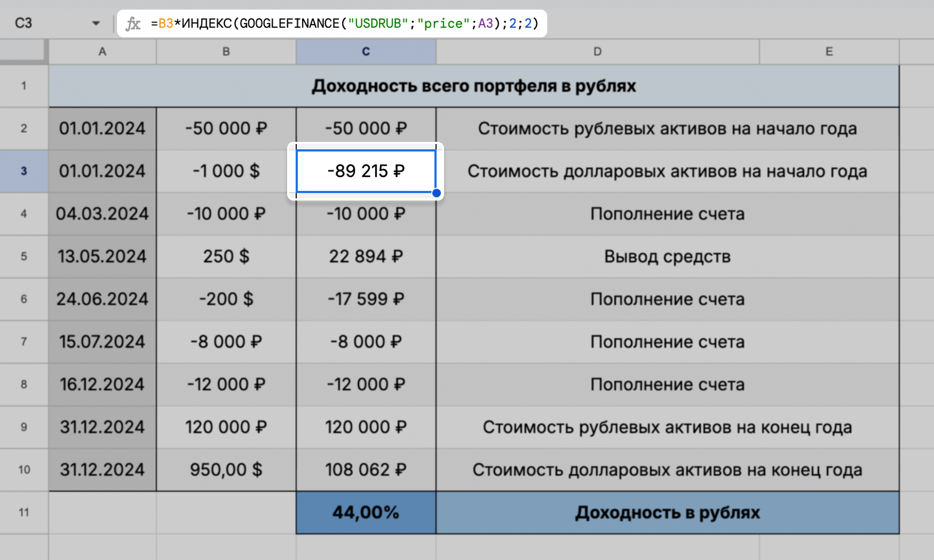This screenshot has width=934, height=560.
Task: Click the blue fill handle on cell C3
Action: 437,193
